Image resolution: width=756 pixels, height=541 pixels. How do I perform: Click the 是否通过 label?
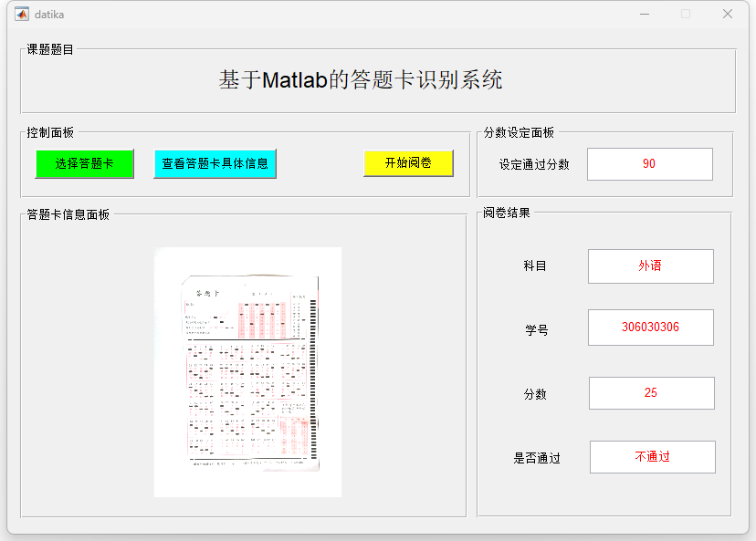click(x=537, y=458)
